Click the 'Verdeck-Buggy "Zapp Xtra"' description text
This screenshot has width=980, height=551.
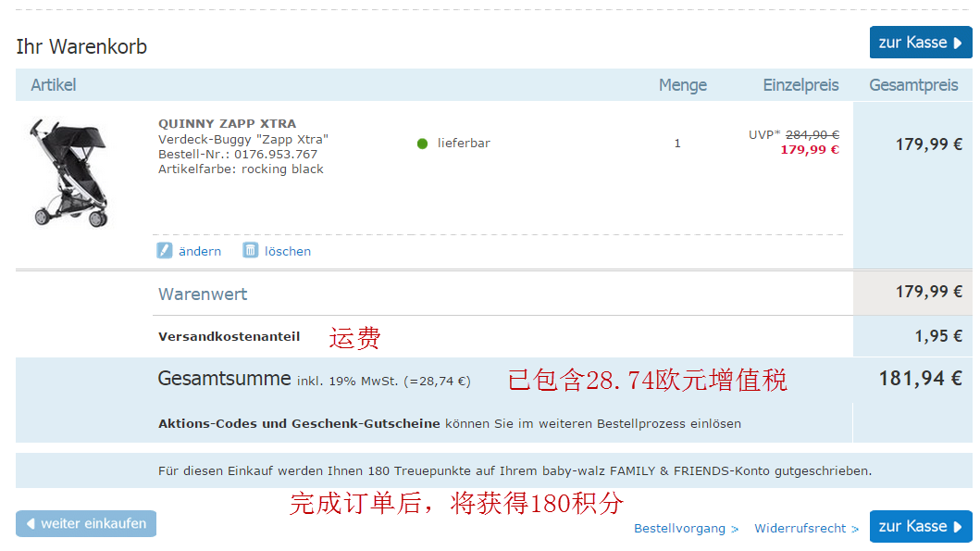pyautogui.click(x=243, y=140)
